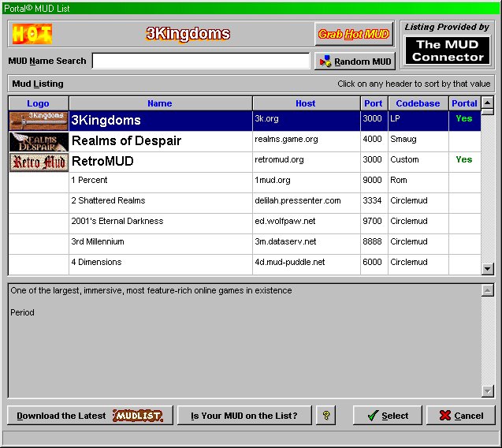
Task: Select the 2 Shattered Realms row
Action: point(244,203)
